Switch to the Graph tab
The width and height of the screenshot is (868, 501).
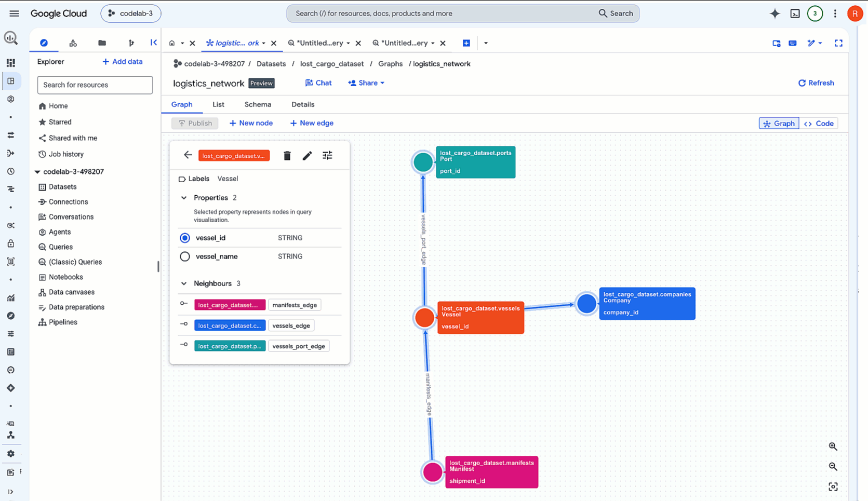182,104
